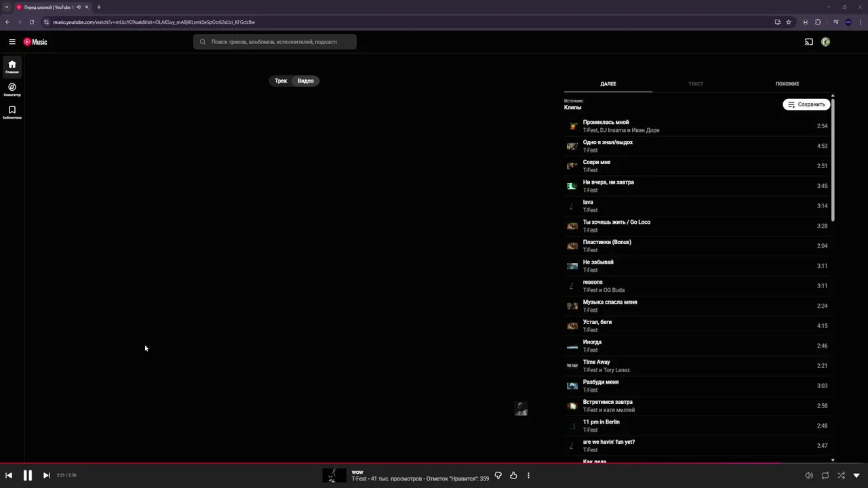Dislike the track wow
This screenshot has height=488, width=868.
(498, 476)
